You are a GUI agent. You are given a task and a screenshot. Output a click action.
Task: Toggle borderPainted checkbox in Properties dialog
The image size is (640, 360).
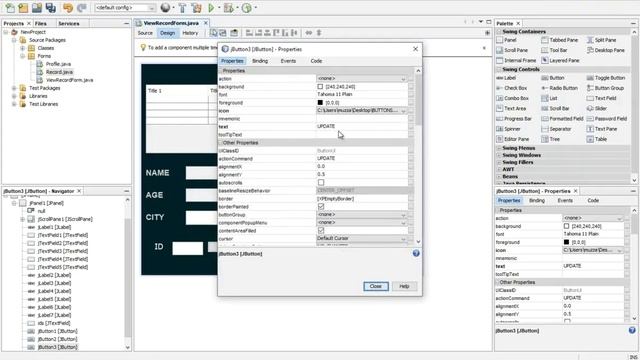click(x=321, y=207)
